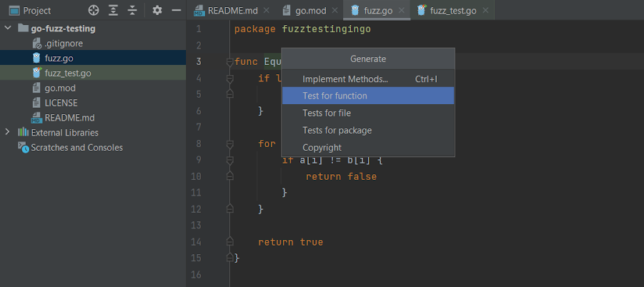Switch to the go.mod tab
644x287 pixels.
(x=311, y=10)
